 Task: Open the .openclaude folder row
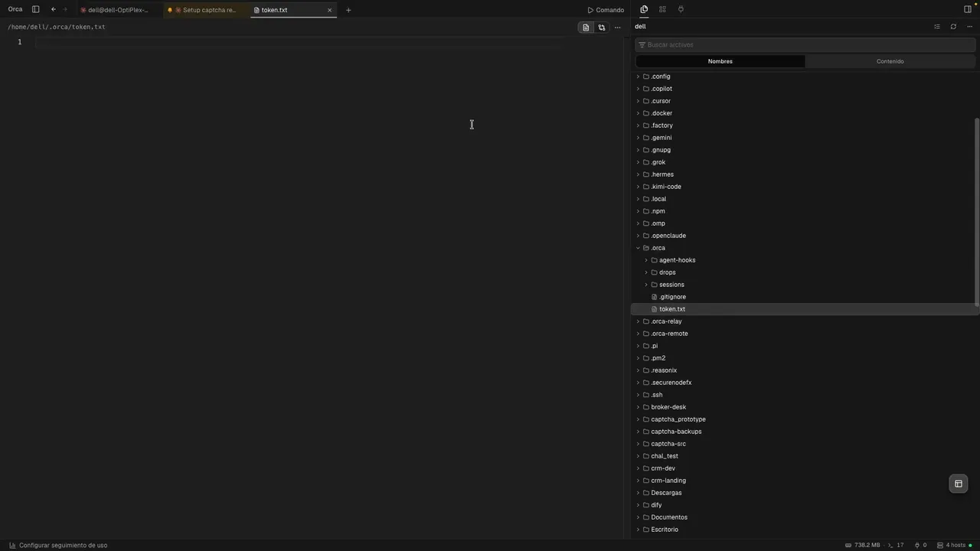[x=802, y=236]
